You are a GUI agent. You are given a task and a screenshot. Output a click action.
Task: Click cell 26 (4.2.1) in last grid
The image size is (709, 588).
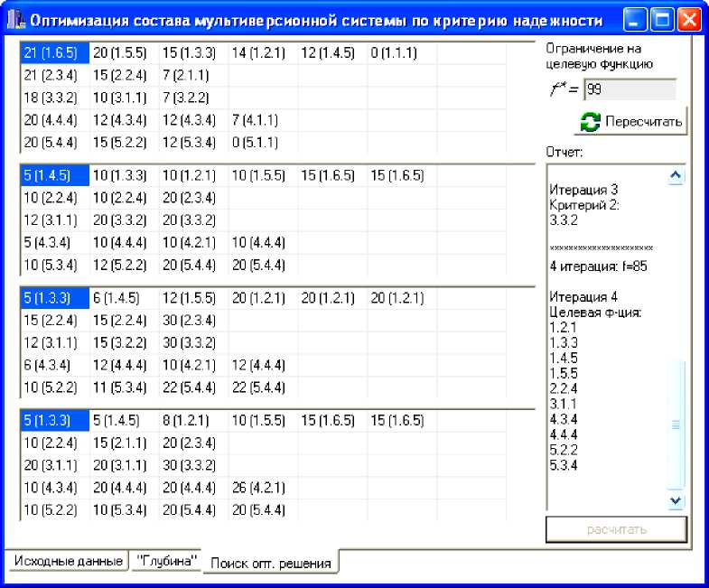tap(263, 489)
